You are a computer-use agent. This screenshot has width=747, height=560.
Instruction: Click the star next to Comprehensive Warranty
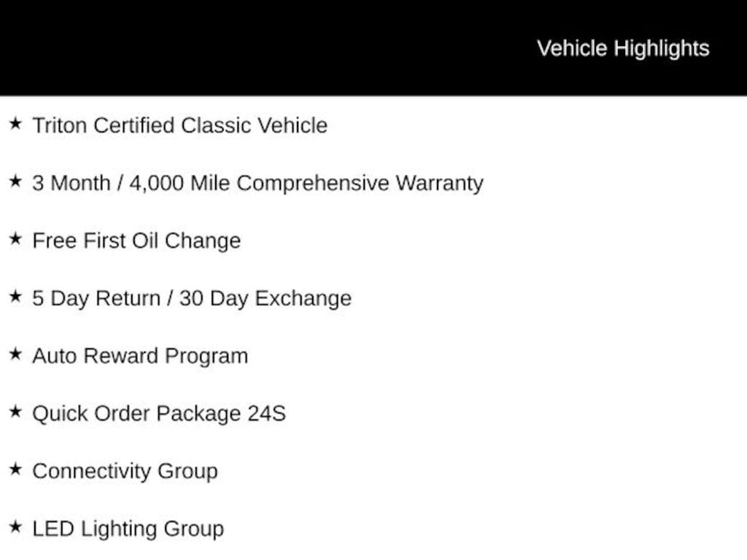pos(15,182)
